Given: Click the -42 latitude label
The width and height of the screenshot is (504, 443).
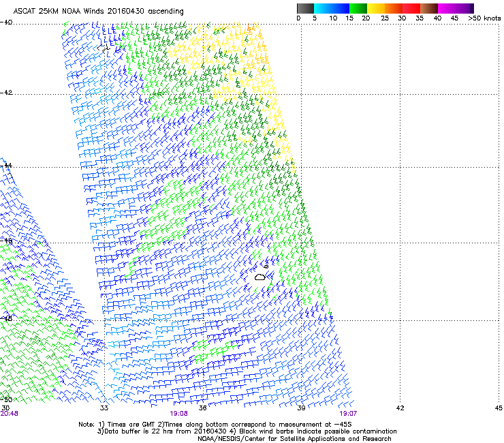Looking at the screenshot, I should [x=6, y=92].
